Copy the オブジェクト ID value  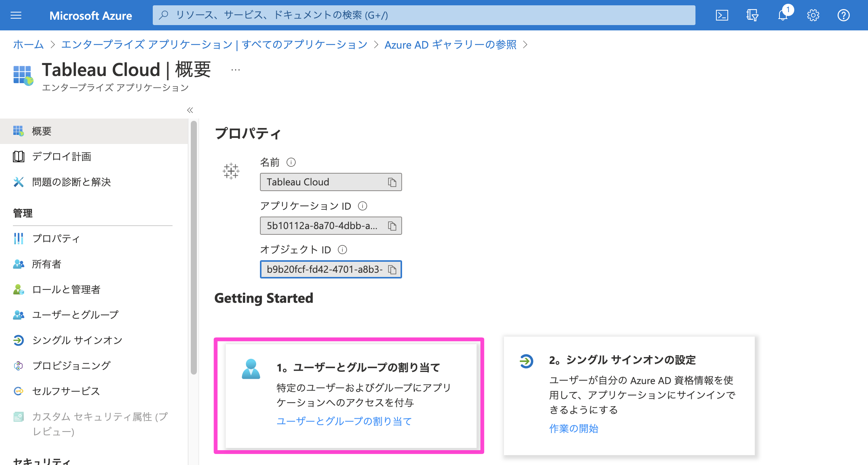[392, 269]
